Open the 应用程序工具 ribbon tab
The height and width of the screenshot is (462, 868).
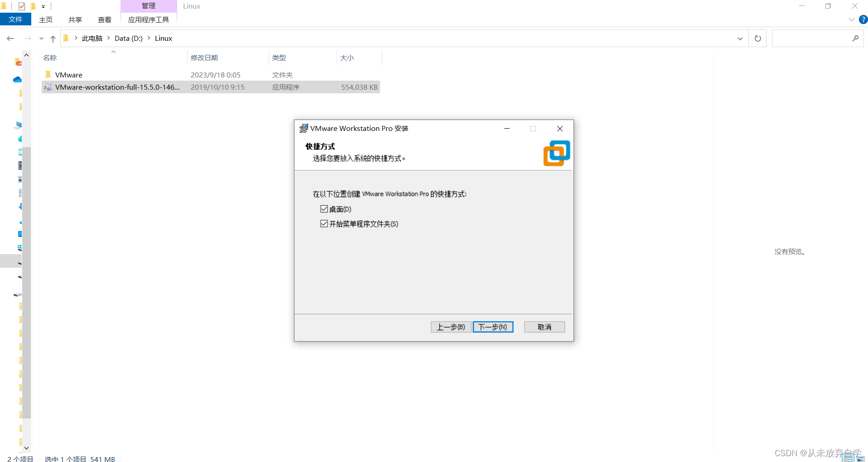(149, 19)
